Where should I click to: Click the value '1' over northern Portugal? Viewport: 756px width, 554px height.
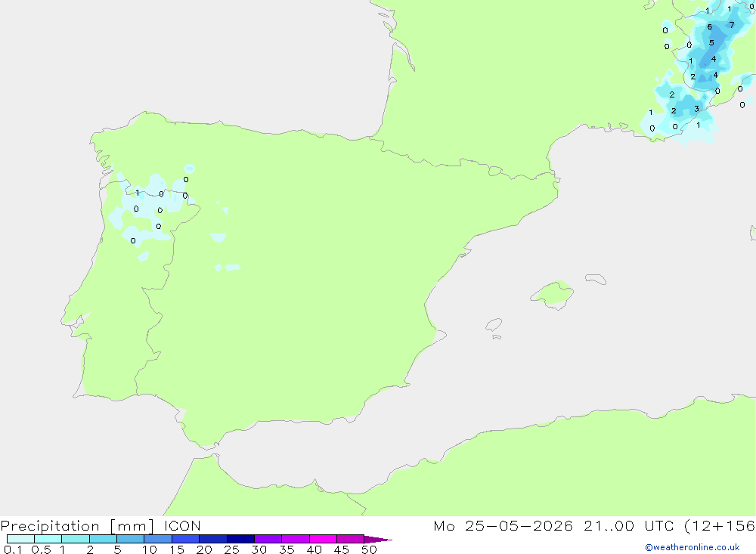(x=138, y=193)
